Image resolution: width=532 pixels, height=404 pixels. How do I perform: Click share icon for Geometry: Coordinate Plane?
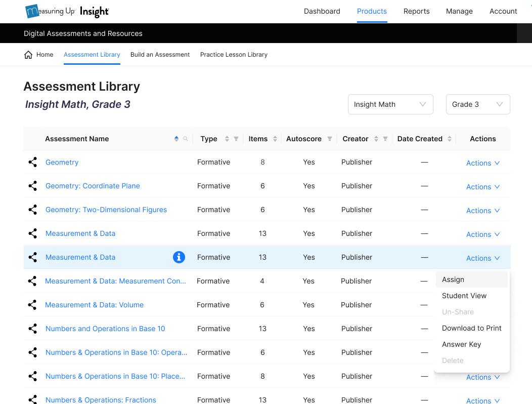[x=32, y=186]
